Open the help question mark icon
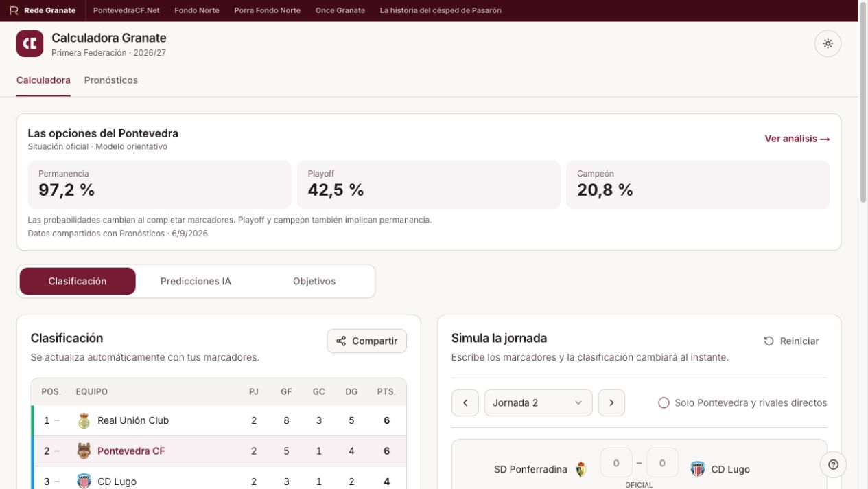 pos(833,464)
